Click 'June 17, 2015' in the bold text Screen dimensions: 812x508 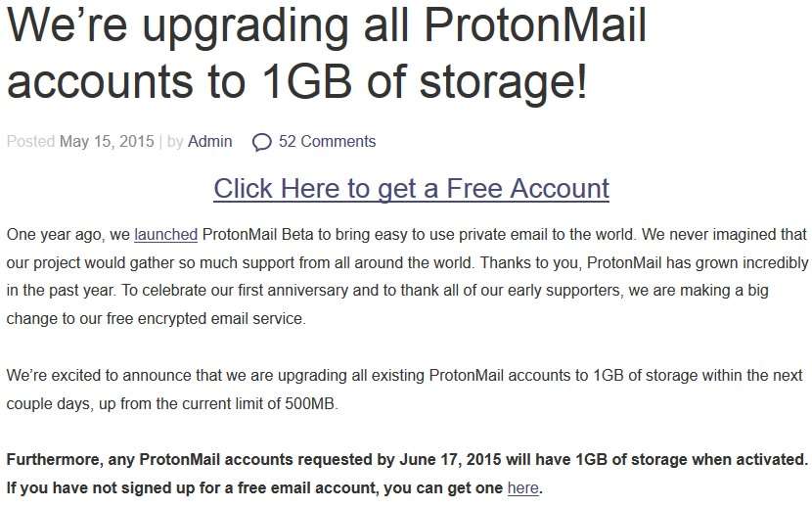(450, 460)
